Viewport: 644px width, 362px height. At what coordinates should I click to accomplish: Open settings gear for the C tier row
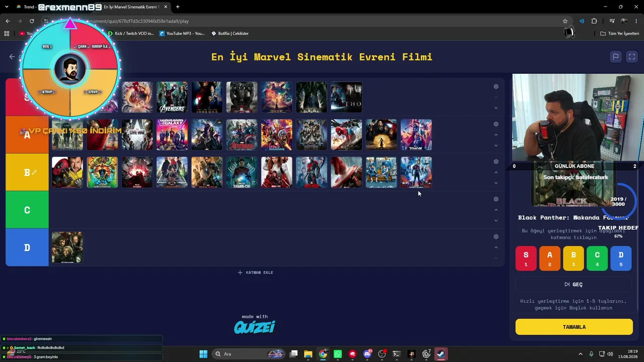pyautogui.click(x=496, y=199)
